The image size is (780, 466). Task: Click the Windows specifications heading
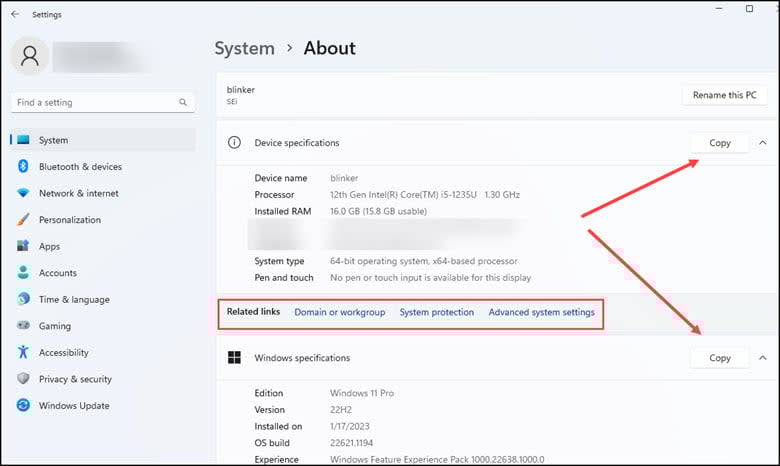pyautogui.click(x=302, y=358)
